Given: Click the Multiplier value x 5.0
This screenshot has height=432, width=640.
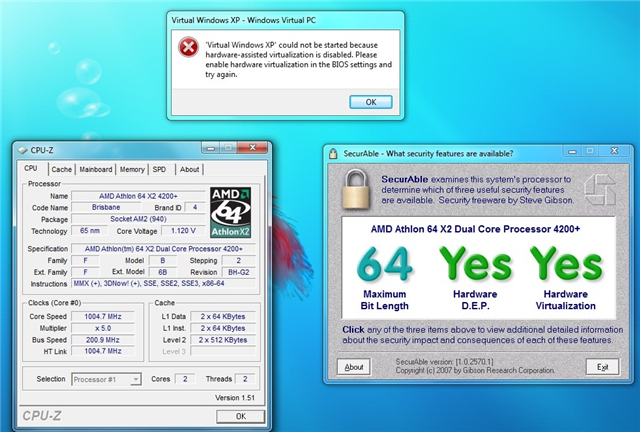Looking at the screenshot, I should point(102,328).
